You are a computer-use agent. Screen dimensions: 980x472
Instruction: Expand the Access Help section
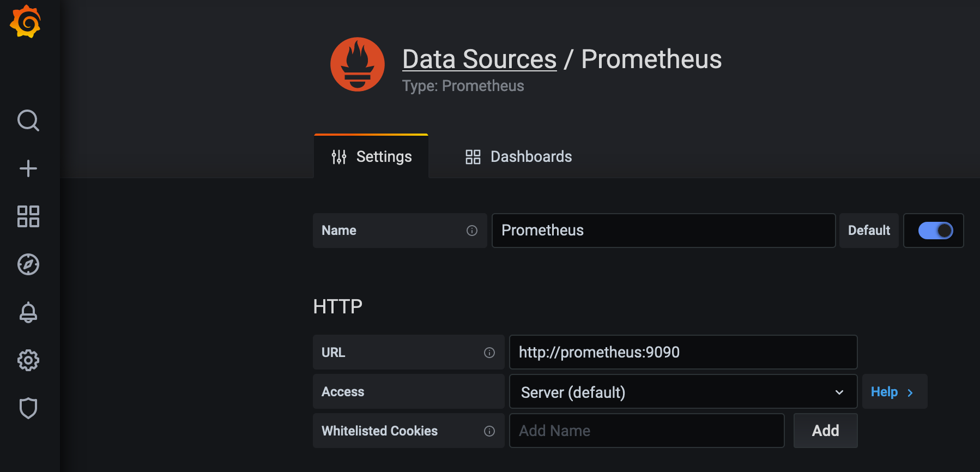(x=894, y=392)
